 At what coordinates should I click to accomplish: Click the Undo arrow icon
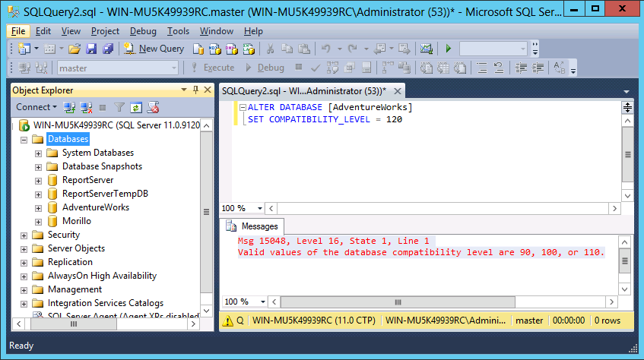point(325,49)
